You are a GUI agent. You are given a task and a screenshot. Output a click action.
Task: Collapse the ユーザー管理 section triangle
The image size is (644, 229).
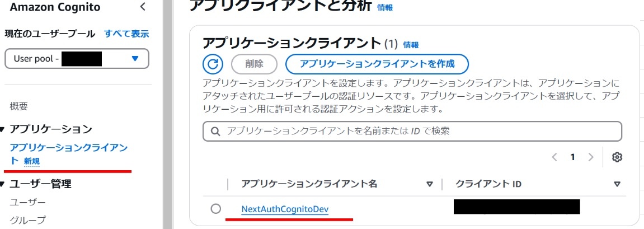click(2, 184)
